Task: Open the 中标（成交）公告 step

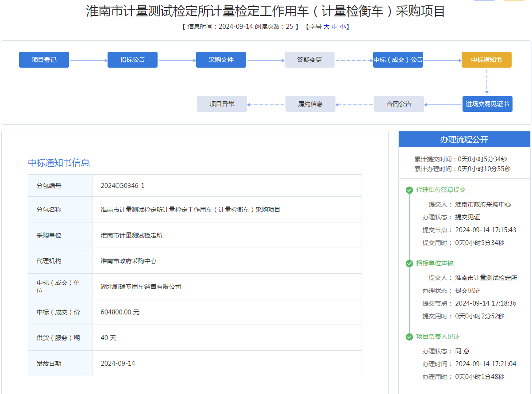Action: pos(398,60)
